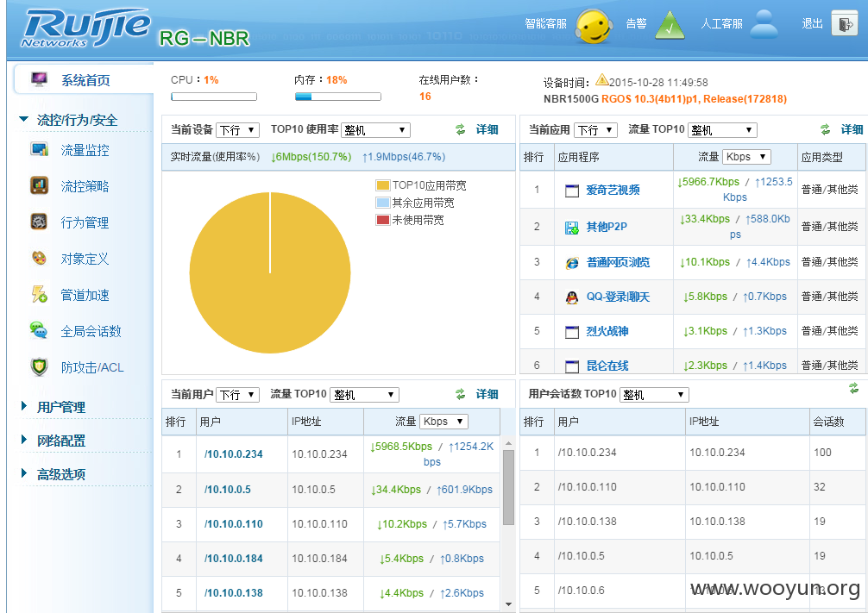Refresh the 当前用户 panel via refresh icon
868x613 pixels.
click(x=460, y=394)
